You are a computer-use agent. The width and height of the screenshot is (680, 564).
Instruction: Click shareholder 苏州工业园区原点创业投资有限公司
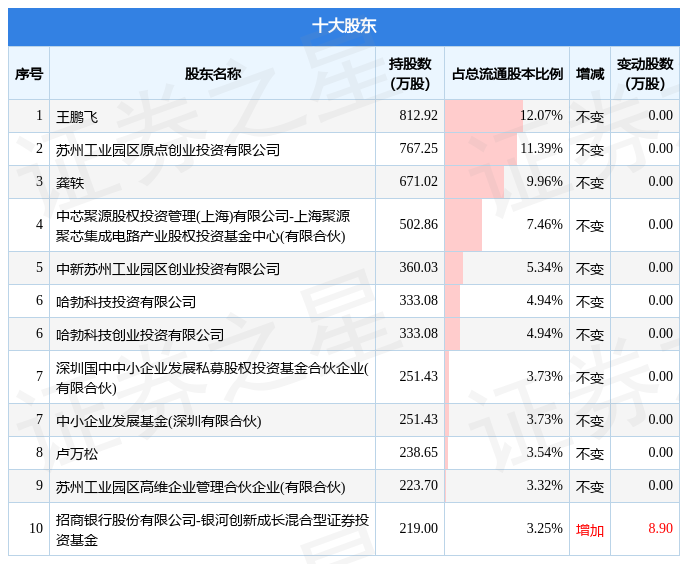[168, 150]
